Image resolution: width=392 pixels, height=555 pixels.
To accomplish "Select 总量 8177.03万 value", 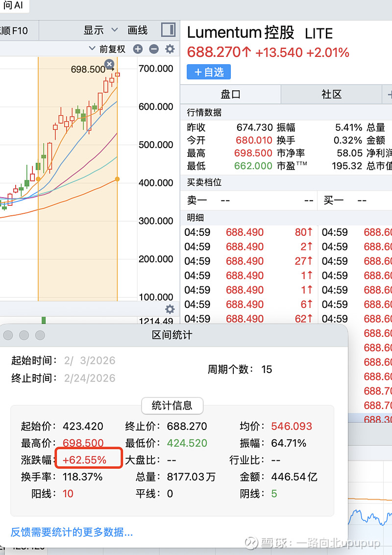I will [x=191, y=477].
